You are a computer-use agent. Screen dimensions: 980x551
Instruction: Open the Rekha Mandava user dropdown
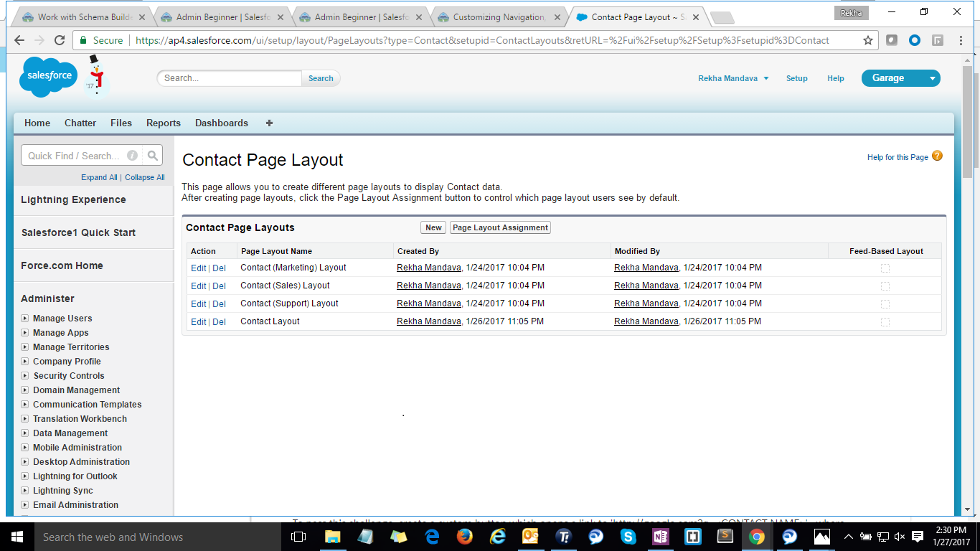(733, 78)
